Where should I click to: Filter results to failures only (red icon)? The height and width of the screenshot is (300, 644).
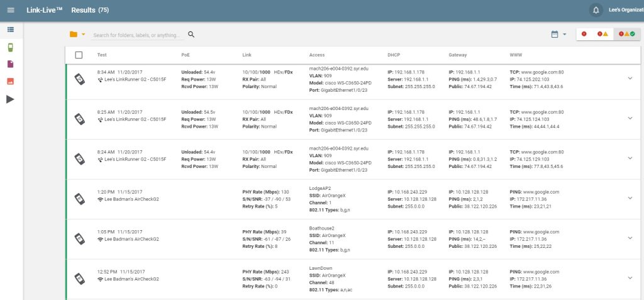point(584,35)
